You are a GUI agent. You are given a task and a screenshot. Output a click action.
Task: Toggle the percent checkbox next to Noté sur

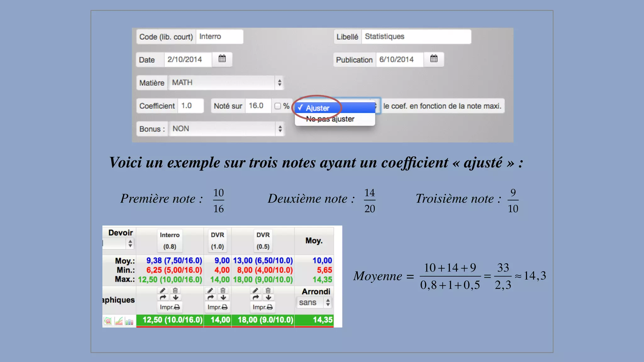pos(277,106)
